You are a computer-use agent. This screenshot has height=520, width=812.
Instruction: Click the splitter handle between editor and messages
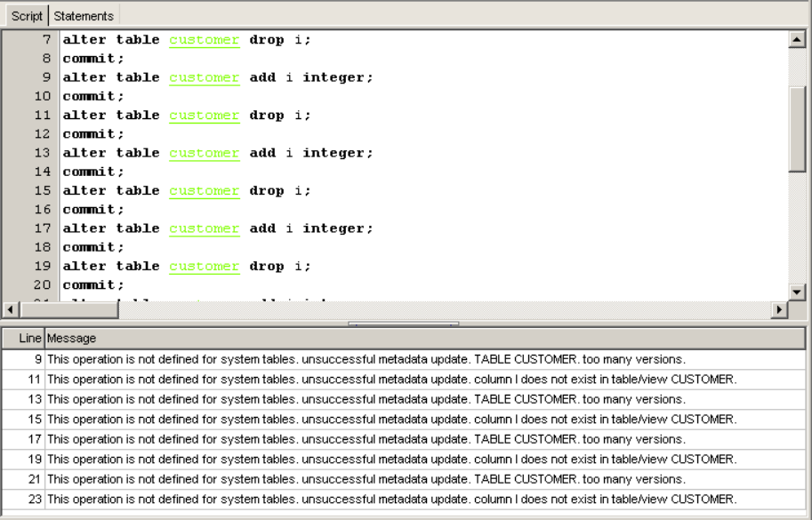[x=405, y=324]
